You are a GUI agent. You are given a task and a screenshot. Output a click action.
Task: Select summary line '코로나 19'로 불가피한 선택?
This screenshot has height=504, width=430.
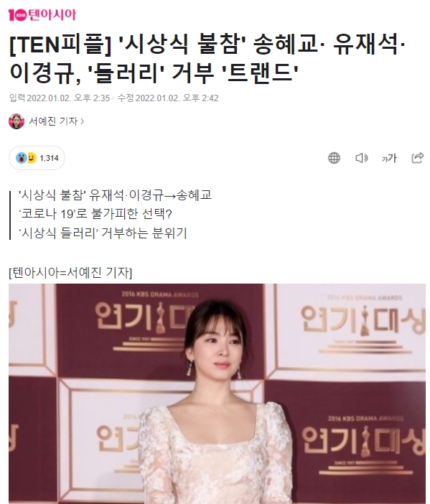pyautogui.click(x=95, y=214)
